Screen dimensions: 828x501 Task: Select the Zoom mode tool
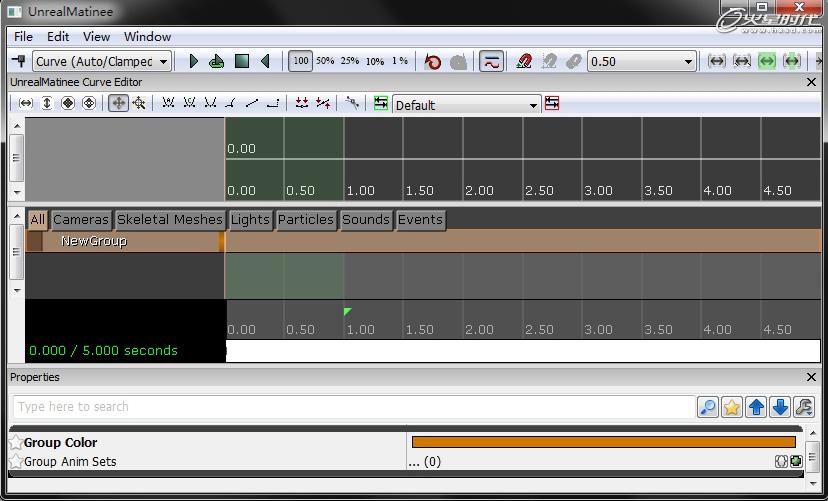coord(139,103)
